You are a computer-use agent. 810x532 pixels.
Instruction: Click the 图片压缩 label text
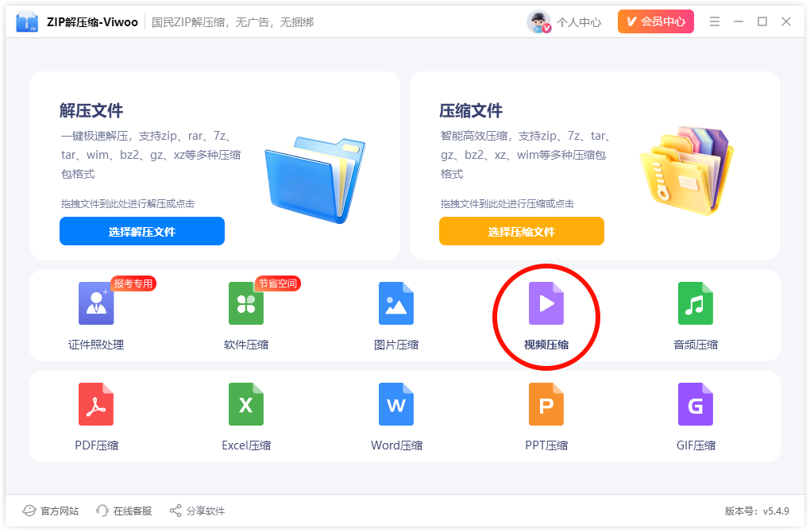point(396,345)
